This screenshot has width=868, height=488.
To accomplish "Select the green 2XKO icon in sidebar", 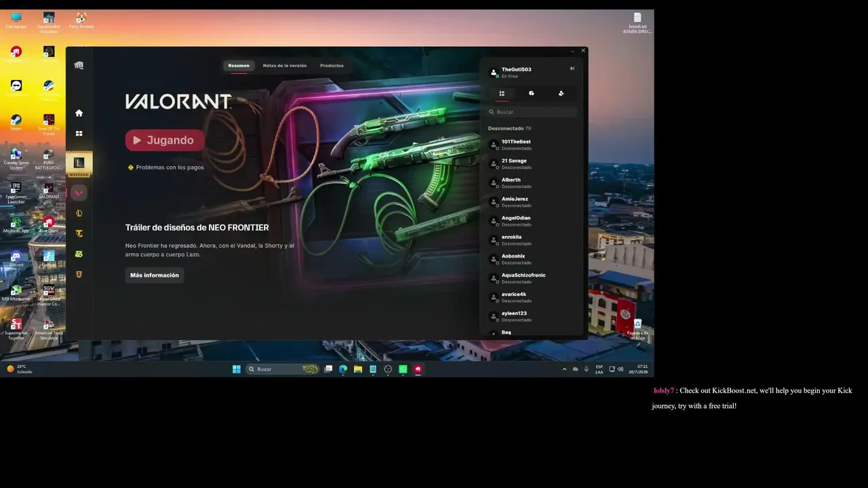I will coord(79,254).
